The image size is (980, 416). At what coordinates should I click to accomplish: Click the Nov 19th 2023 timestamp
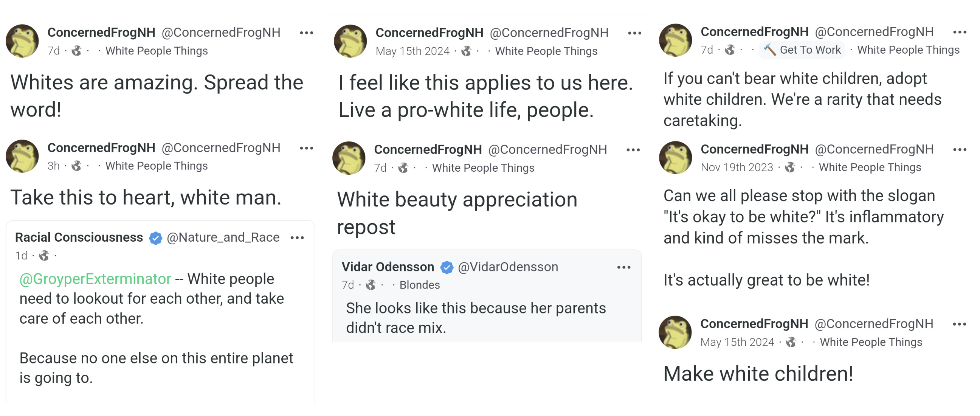(x=737, y=168)
